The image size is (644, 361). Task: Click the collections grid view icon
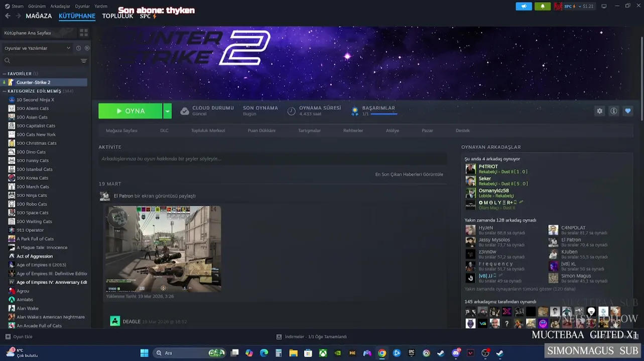point(84,33)
